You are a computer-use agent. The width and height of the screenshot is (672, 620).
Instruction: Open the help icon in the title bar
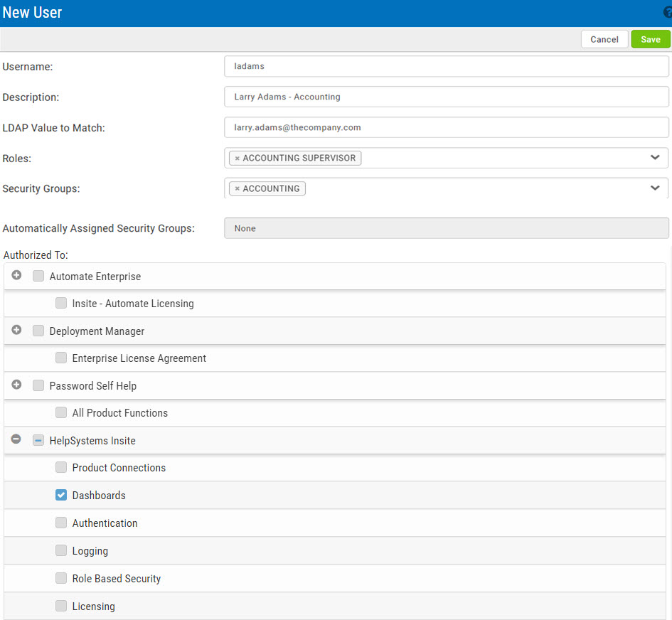(x=668, y=12)
